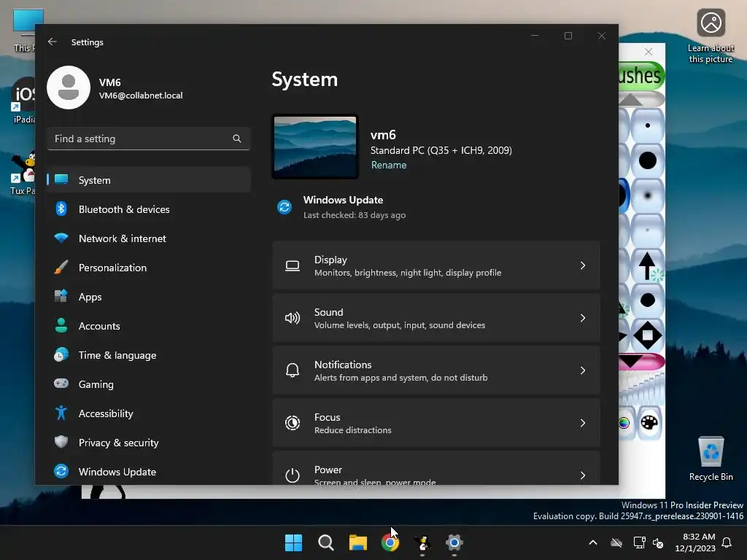Pick the rainbow color picker in Tux Paint
Viewport: 747px width, 560px height.
(624, 423)
